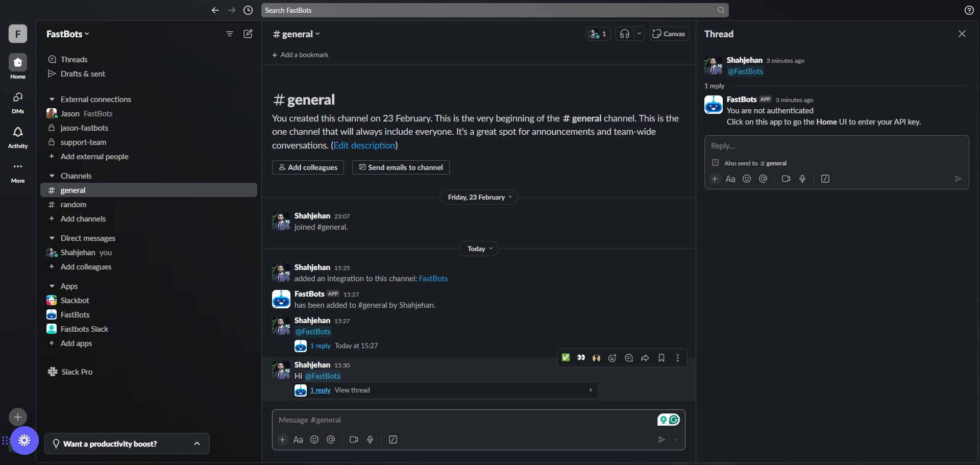Open the history clock icon
The width and height of the screenshot is (980, 465).
[248, 10]
